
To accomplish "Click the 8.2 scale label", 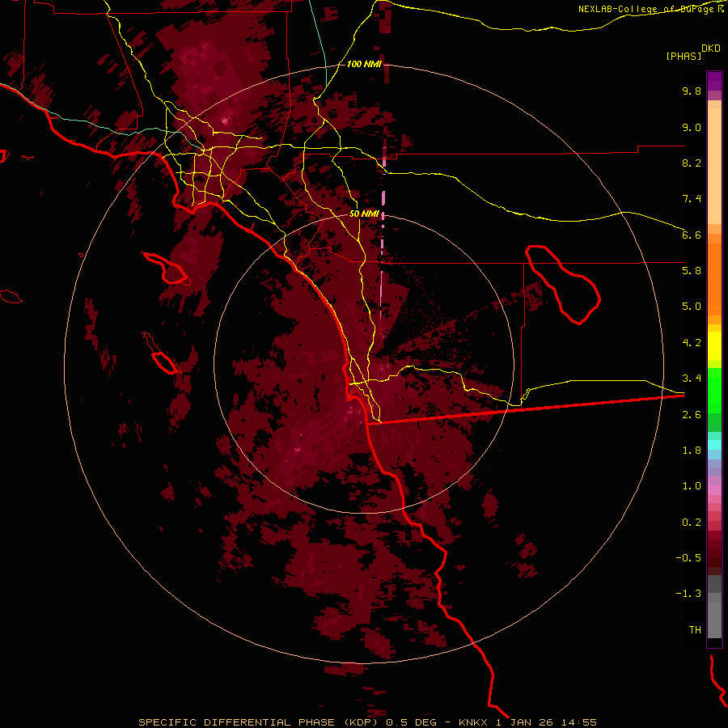I will click(x=692, y=163).
